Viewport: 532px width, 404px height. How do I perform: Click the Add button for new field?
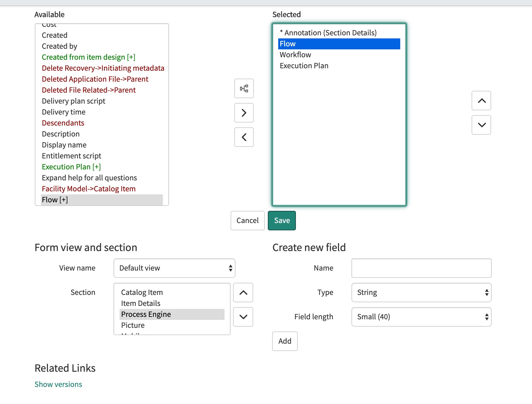(x=285, y=341)
